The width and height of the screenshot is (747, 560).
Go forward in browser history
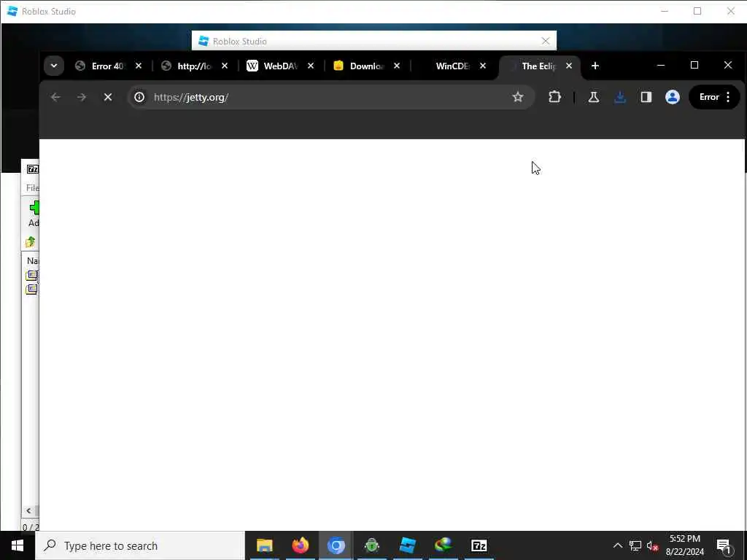[x=82, y=97]
